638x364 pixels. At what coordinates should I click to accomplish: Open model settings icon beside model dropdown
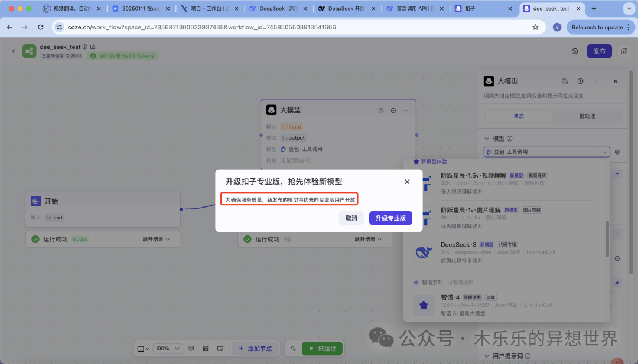pyautogui.click(x=617, y=152)
